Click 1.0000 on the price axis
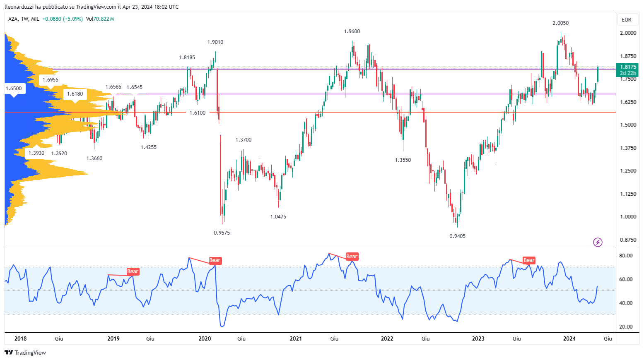Image resolution: width=644 pixels, height=360 pixels. 628,217
